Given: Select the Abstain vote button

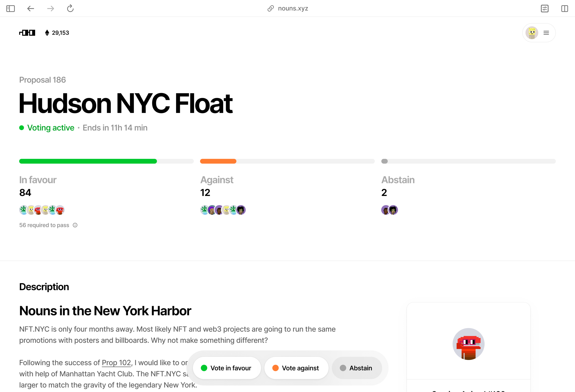Looking at the screenshot, I should click(x=357, y=368).
